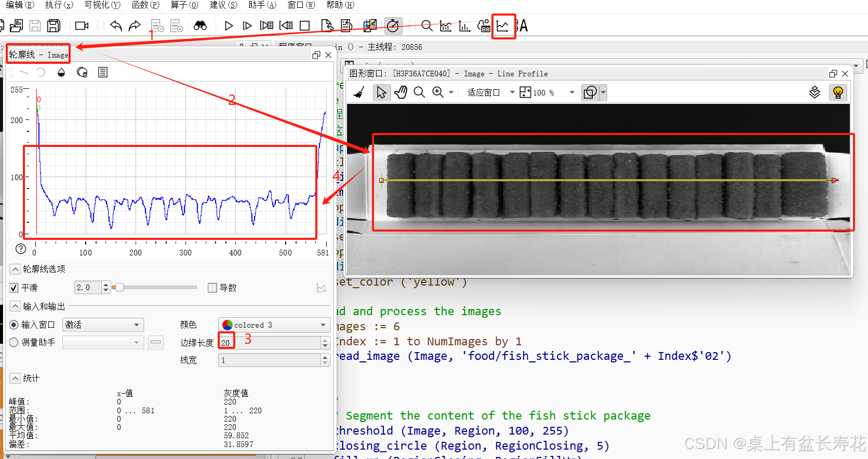Click the zoom-in plus magnifier in graphics window

438,92
